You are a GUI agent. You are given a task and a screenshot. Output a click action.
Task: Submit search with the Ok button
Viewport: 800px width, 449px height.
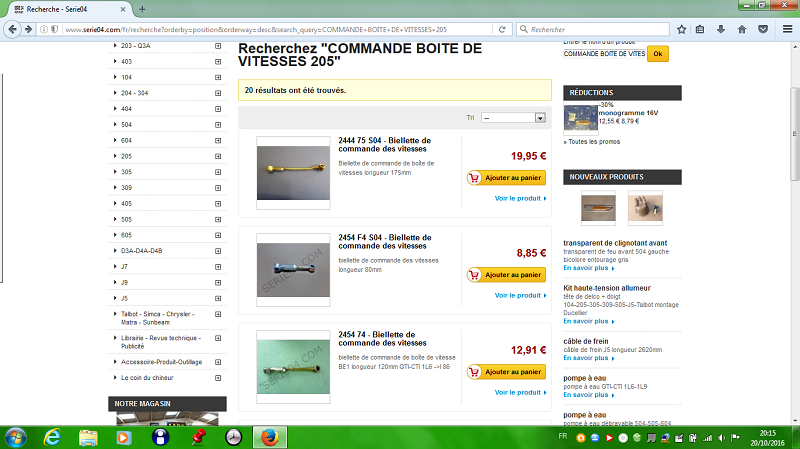pos(658,54)
